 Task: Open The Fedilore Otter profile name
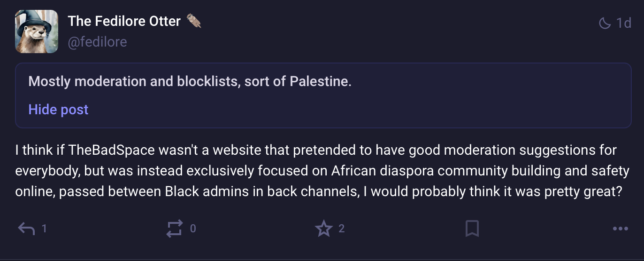pos(124,21)
